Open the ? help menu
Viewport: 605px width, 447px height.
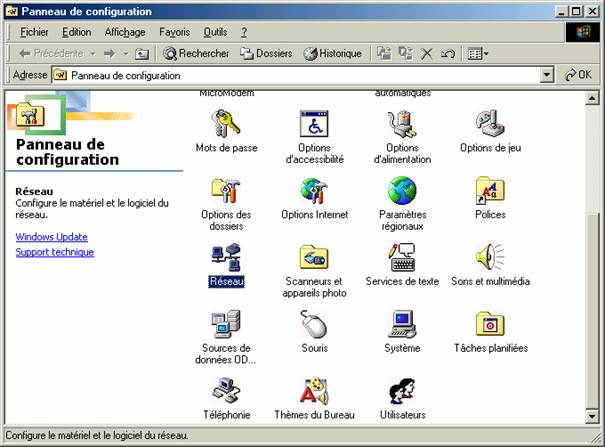pos(244,32)
